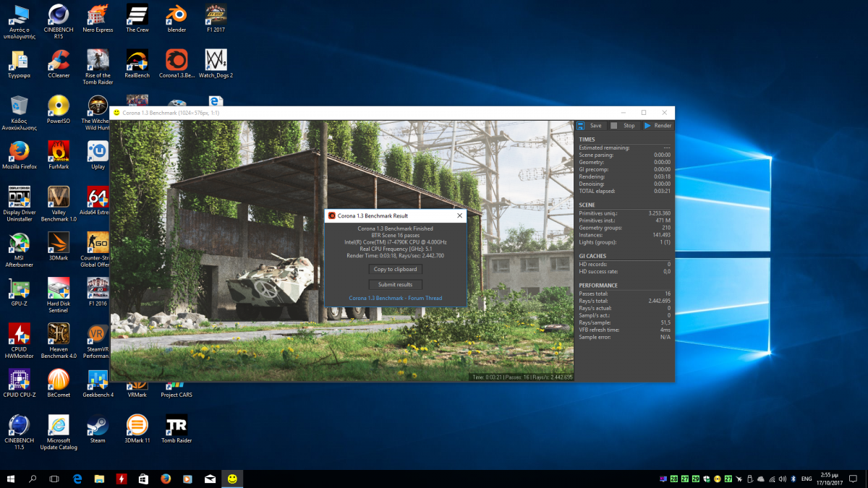Launch 3DMark from the desktop
This screenshot has height=488, width=868.
tap(59, 247)
